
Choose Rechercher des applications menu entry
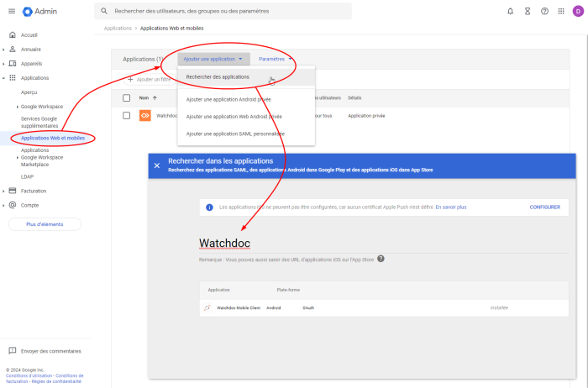(x=218, y=77)
